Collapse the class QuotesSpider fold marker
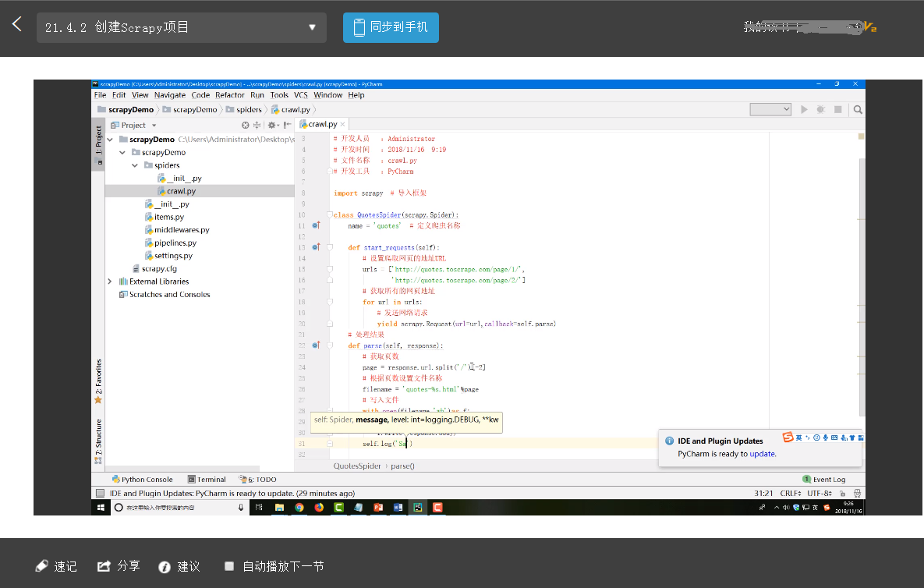924x588 pixels. (330, 215)
